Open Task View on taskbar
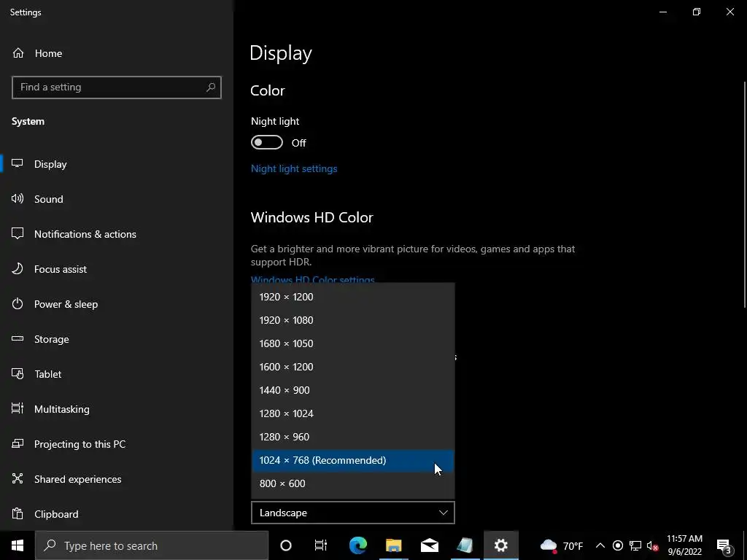Screen dimensions: 747x560 point(321,545)
